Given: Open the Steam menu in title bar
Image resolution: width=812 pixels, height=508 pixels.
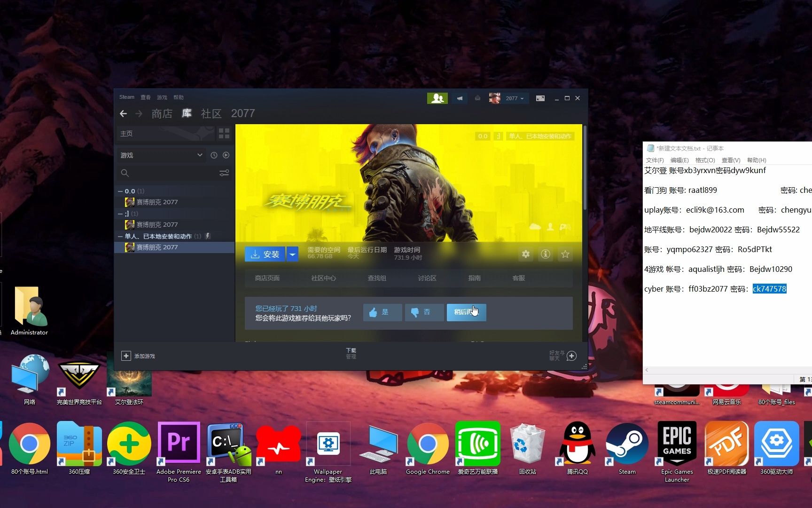Looking at the screenshot, I should tap(127, 97).
